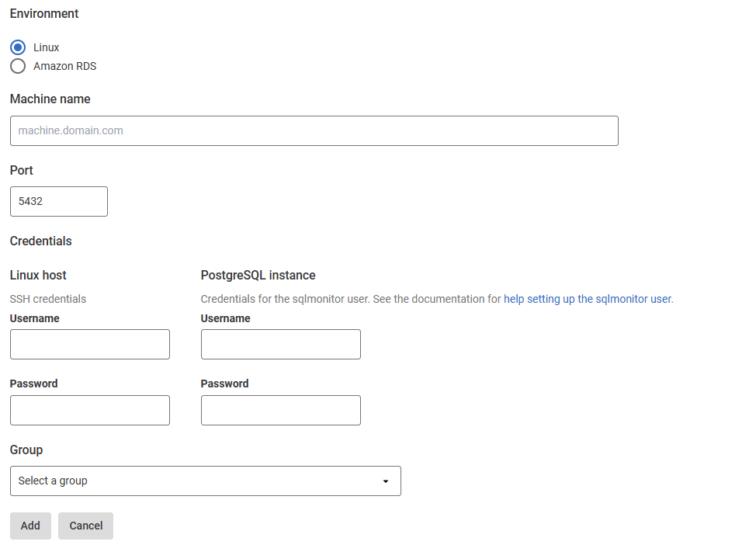Click the Linux host SSH Password field
The width and height of the screenshot is (756, 545).
89,410
